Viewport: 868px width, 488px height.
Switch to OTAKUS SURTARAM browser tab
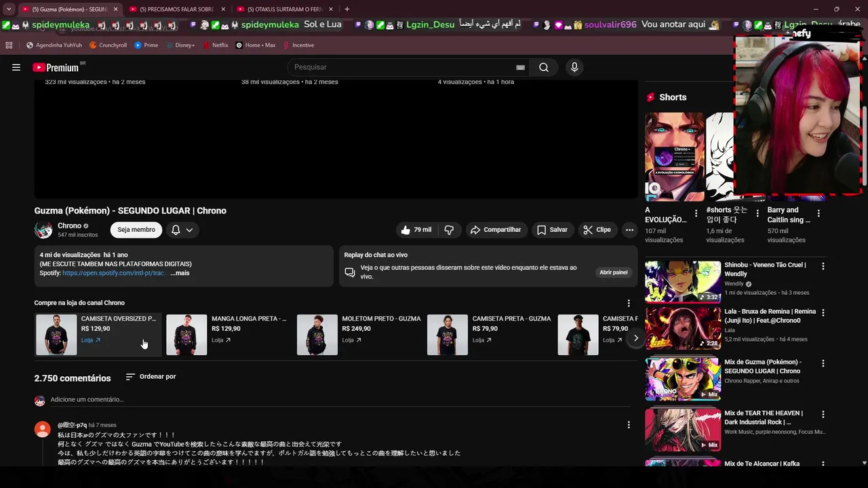[x=285, y=9]
